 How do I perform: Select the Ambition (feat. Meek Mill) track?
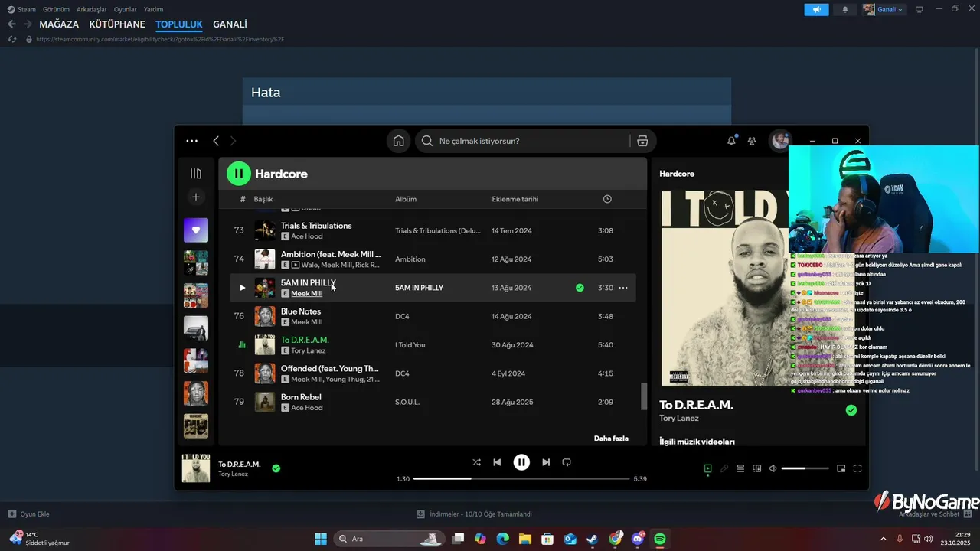(433, 259)
